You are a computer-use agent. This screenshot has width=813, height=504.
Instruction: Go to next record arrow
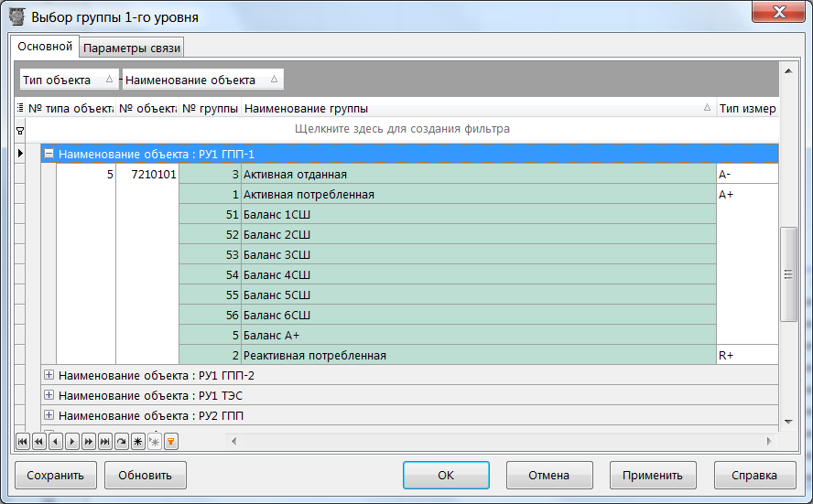coord(71,441)
